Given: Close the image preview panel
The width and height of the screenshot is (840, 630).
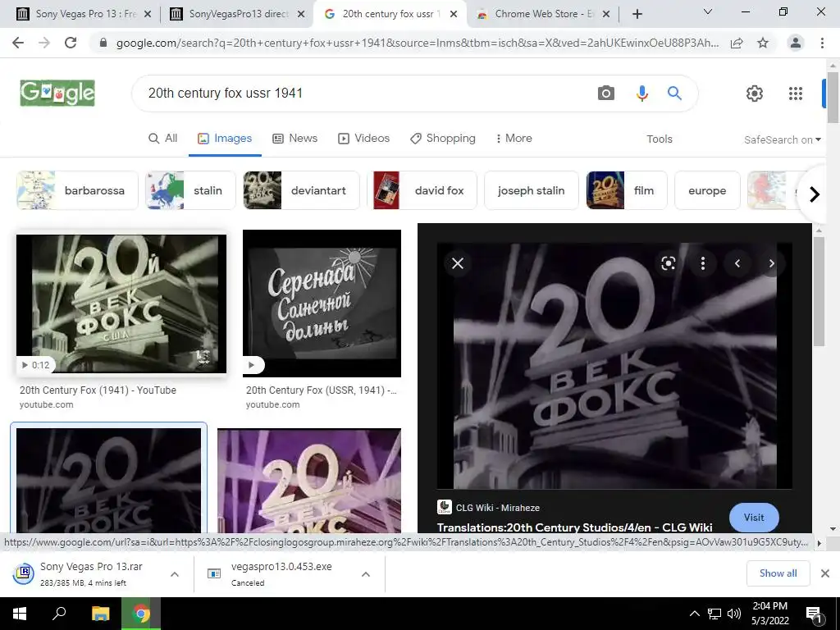Looking at the screenshot, I should coord(458,263).
